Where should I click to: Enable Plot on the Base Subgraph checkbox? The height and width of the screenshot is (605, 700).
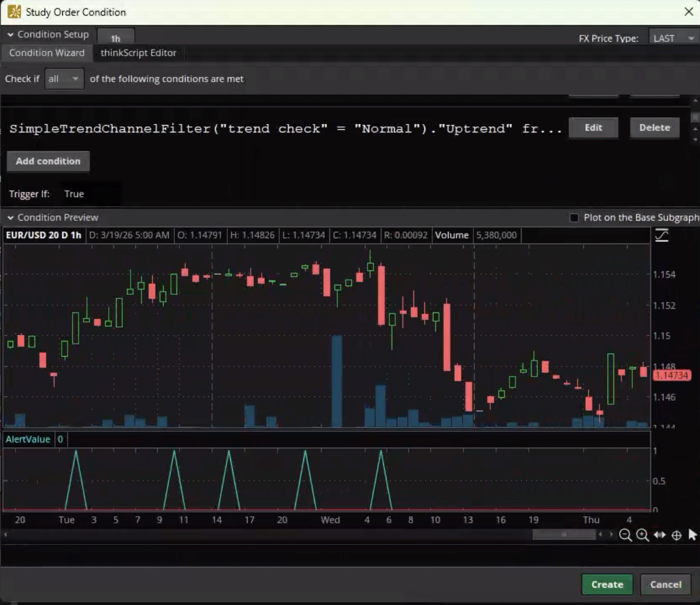pyautogui.click(x=574, y=218)
